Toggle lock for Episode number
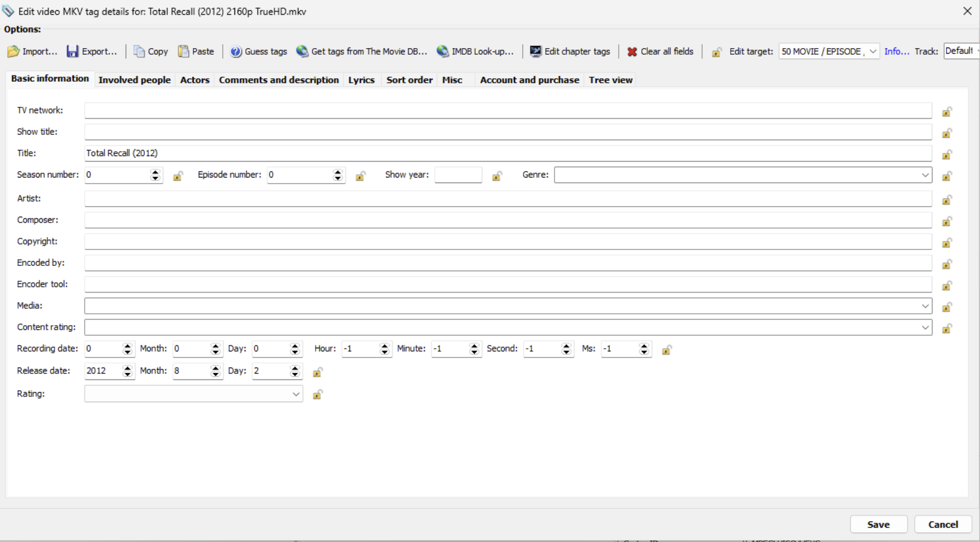This screenshot has height=542, width=980. (x=360, y=176)
